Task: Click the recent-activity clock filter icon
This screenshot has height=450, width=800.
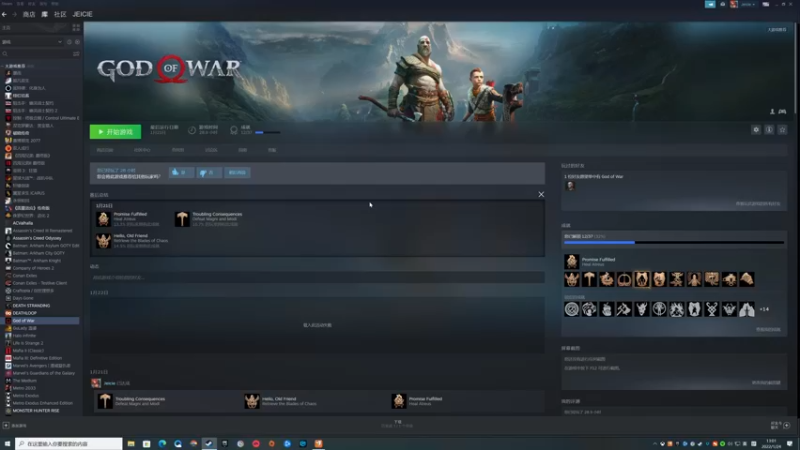Action: click(69, 42)
